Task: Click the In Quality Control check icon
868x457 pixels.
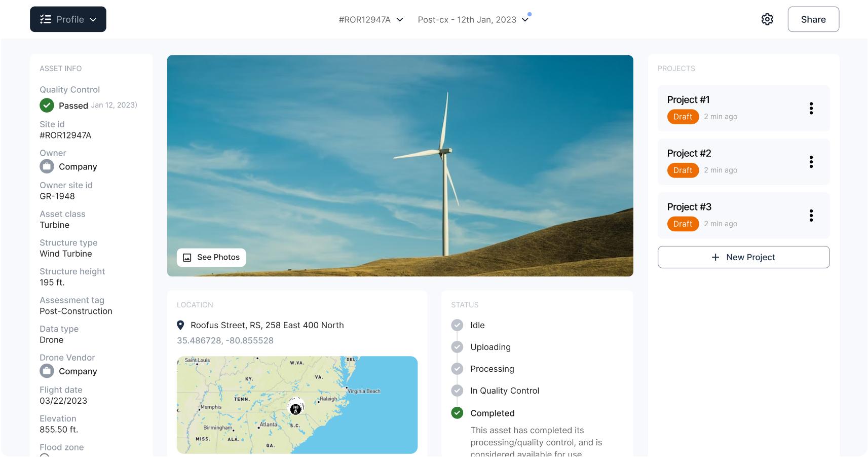Action: (457, 391)
